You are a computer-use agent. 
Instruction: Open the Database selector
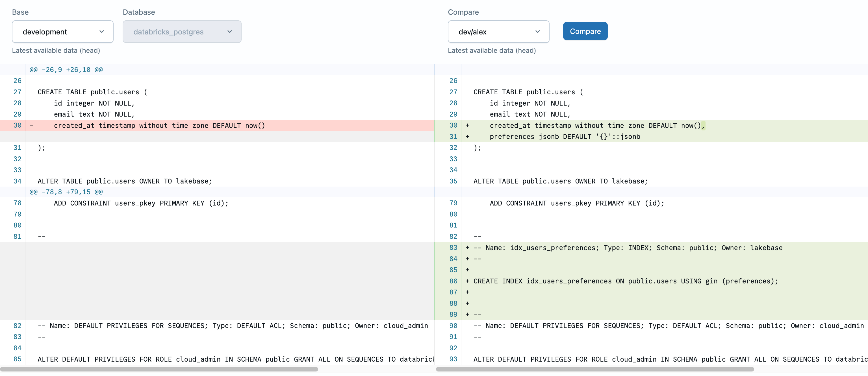click(x=182, y=32)
